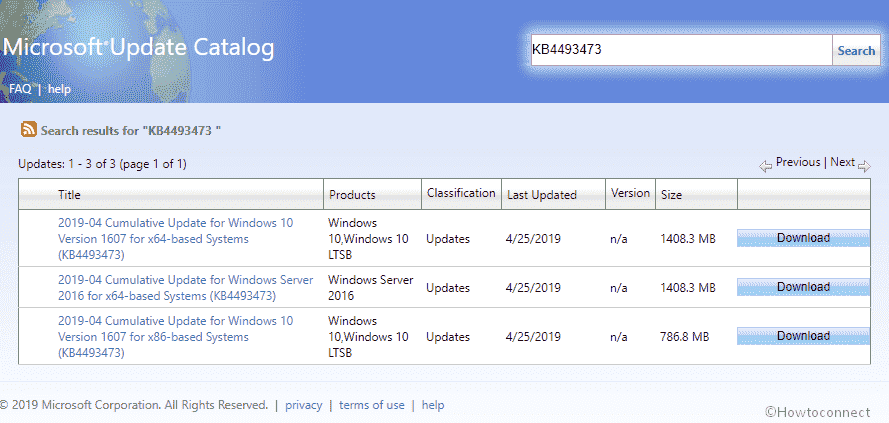Click the Next page right arrow icon
889x423 pixels.
(864, 167)
